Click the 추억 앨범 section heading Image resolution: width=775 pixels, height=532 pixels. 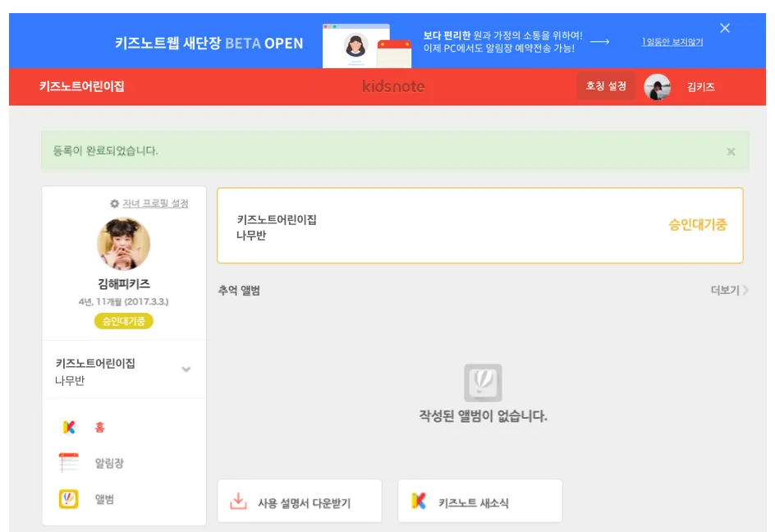point(239,291)
